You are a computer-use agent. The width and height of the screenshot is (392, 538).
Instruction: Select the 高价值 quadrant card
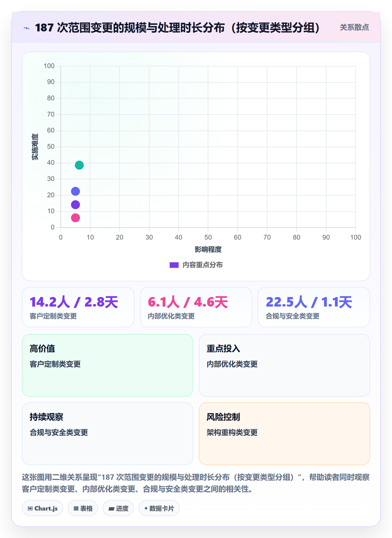[108, 365]
